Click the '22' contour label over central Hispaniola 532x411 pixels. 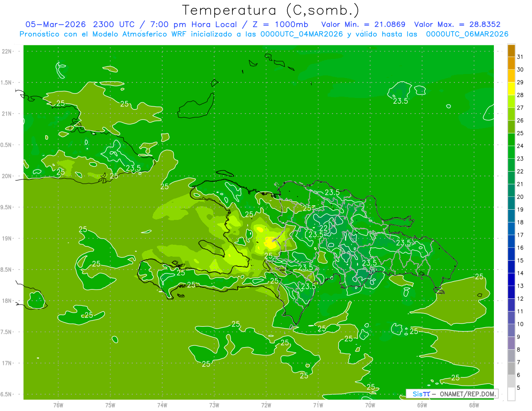coord(324,227)
